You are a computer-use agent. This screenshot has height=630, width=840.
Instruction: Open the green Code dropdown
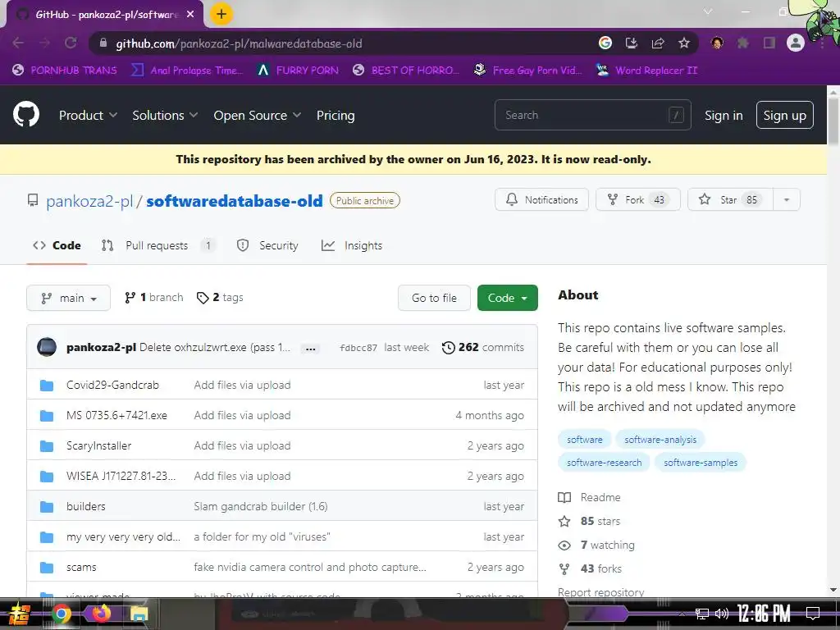pyautogui.click(x=507, y=298)
